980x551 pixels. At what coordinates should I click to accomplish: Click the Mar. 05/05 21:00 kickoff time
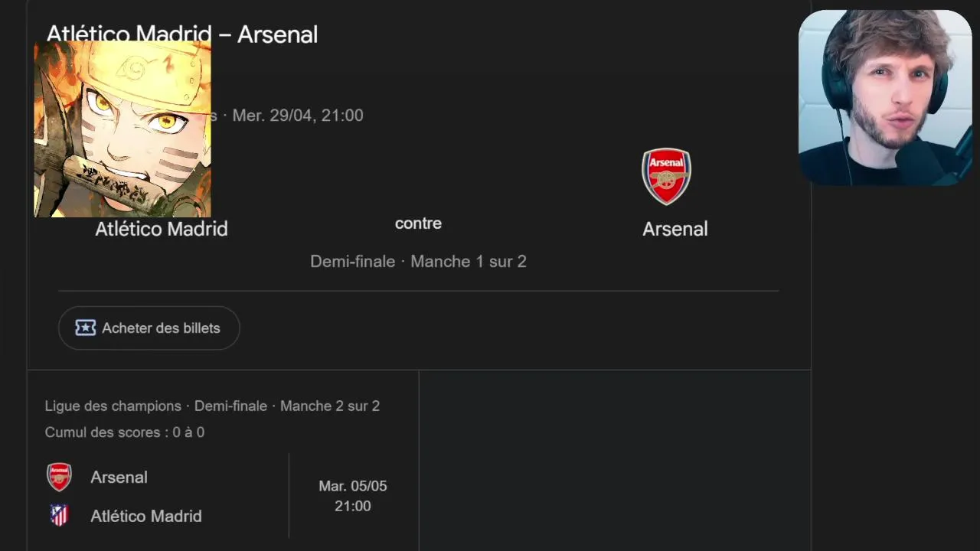point(352,496)
